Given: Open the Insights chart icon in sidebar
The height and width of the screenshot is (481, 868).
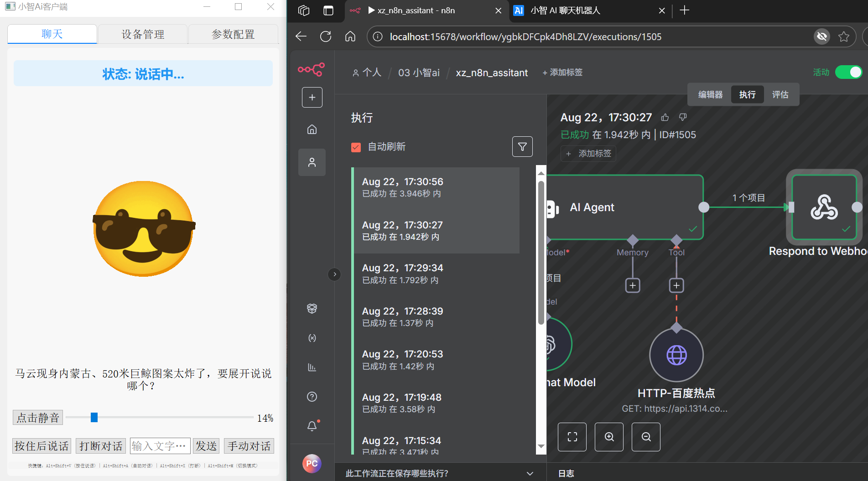Looking at the screenshot, I should 312,367.
